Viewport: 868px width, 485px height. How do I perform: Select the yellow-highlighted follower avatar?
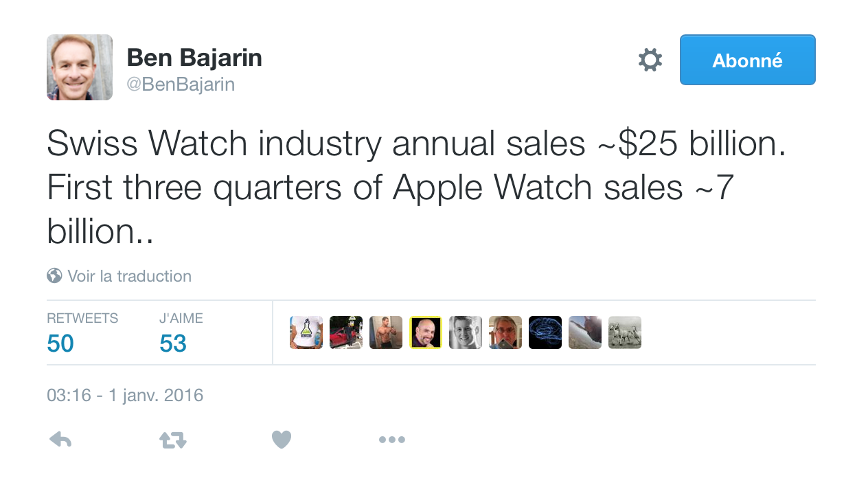425,332
